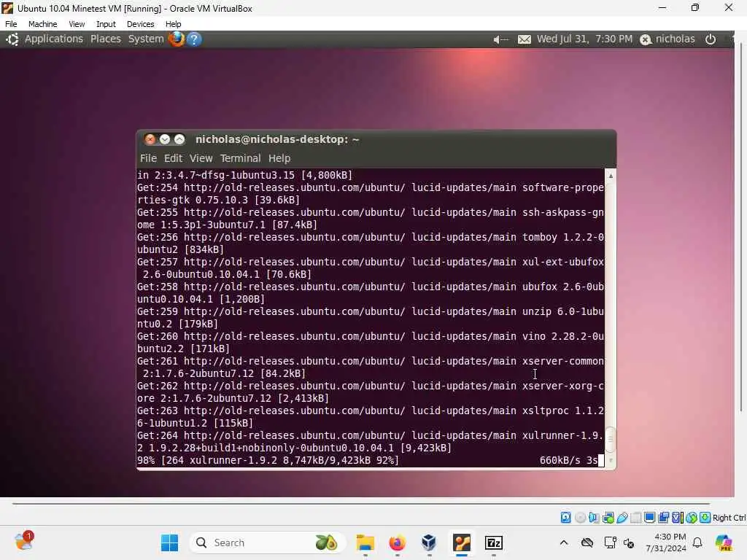
Task: Click the VirtualBox audio status icon
Action: [x=594, y=518]
